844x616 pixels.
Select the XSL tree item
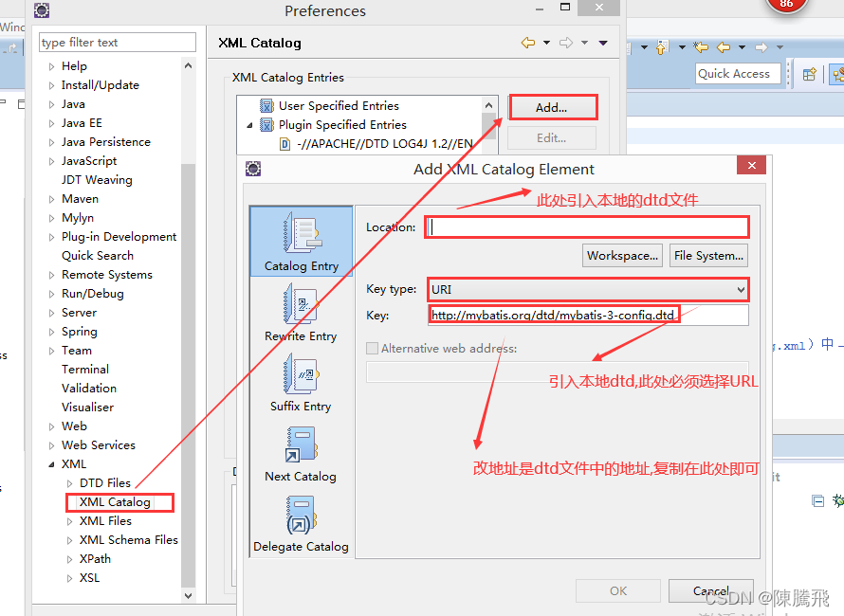click(89, 578)
